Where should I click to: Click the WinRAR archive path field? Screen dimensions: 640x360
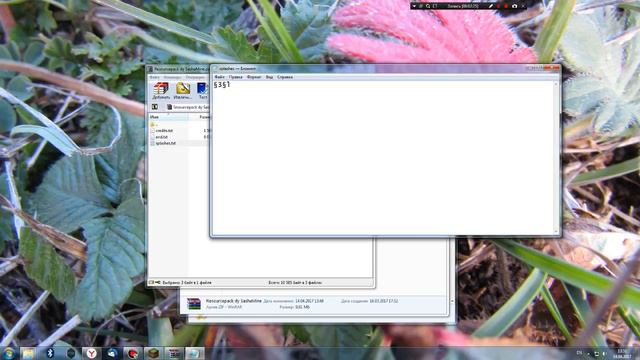pos(188,107)
